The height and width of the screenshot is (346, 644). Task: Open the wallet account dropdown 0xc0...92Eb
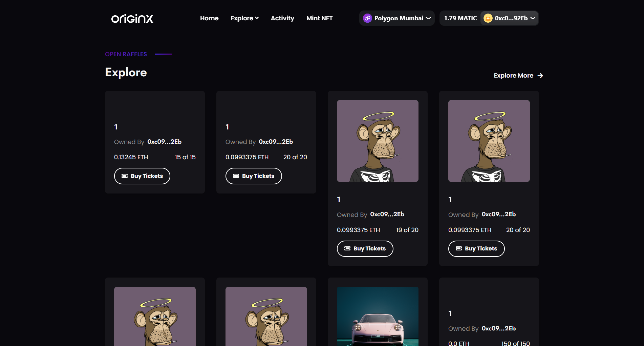point(510,18)
